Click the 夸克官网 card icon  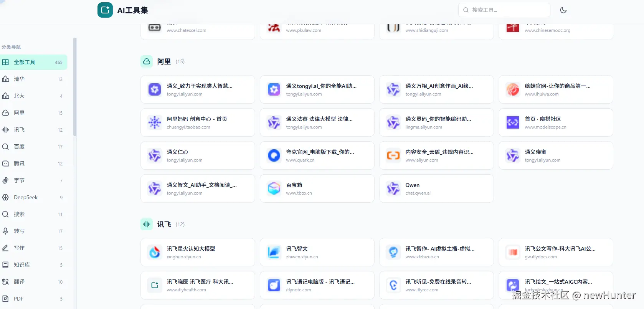[274, 155]
